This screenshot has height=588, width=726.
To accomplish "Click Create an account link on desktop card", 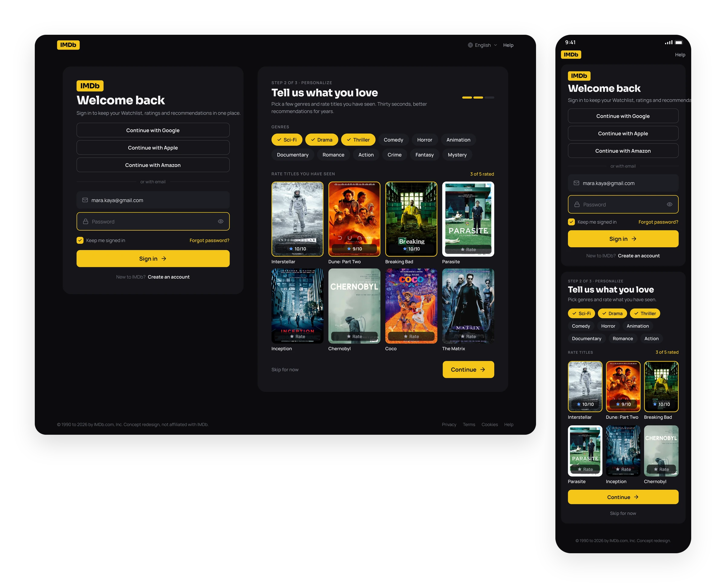I will pyautogui.click(x=168, y=277).
